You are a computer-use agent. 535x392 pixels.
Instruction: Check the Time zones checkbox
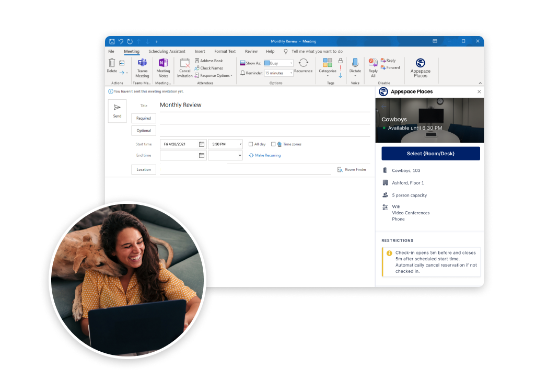click(x=273, y=144)
